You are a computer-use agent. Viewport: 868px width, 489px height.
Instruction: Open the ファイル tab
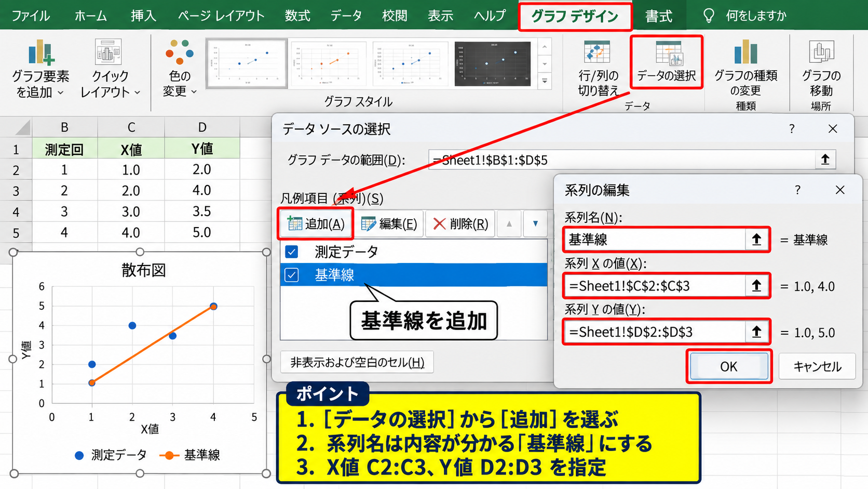tap(31, 16)
